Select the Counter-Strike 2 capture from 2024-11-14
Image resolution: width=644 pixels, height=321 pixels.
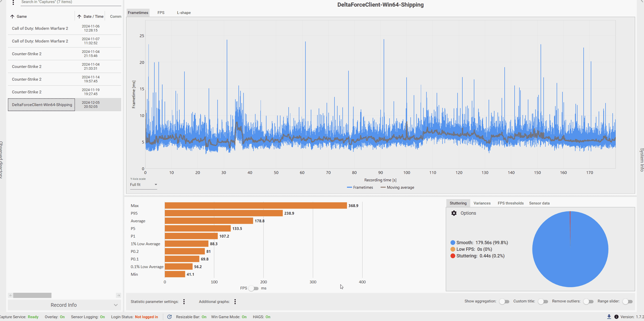[x=64, y=79]
